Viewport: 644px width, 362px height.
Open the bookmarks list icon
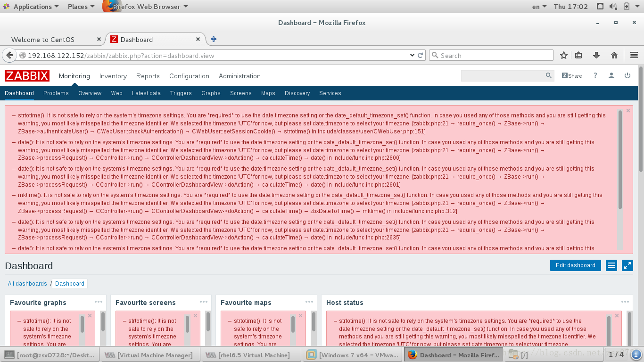click(x=579, y=55)
